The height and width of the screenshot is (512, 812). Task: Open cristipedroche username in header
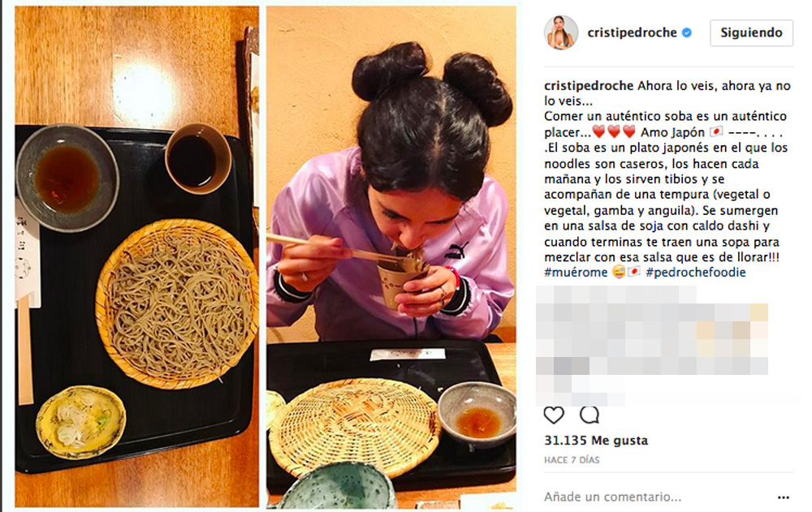click(632, 32)
